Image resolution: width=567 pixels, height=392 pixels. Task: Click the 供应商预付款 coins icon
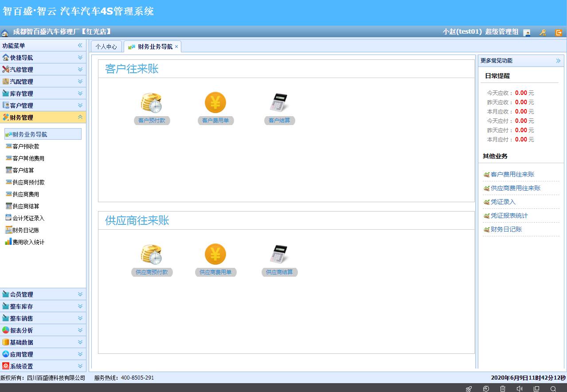[x=152, y=254]
